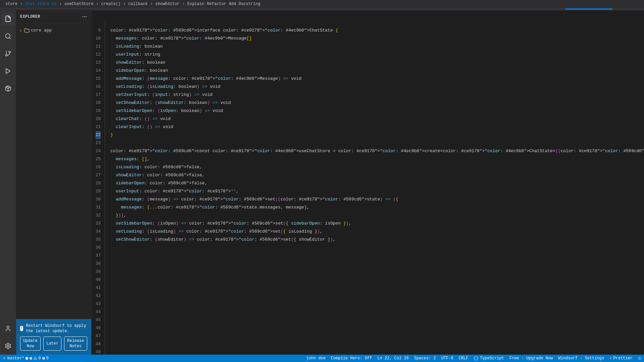
Task: Click create() breadcrumb
Action: pos(111,4)
